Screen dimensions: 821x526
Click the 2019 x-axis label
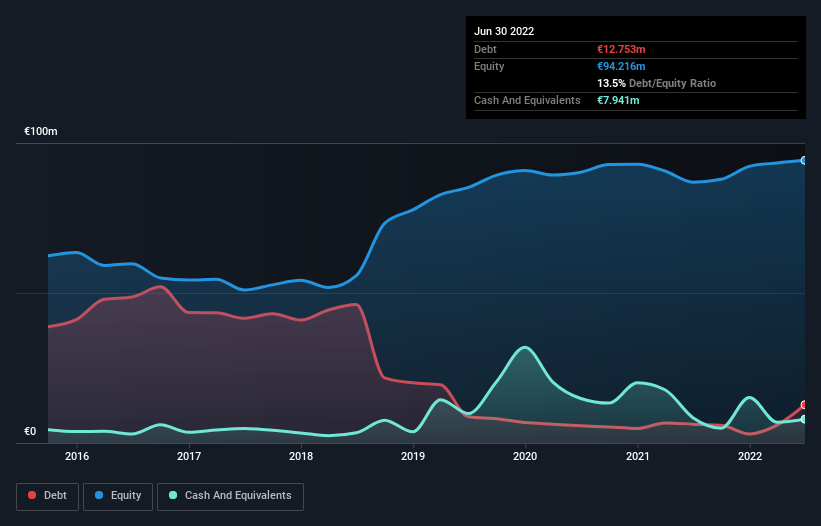click(413, 456)
